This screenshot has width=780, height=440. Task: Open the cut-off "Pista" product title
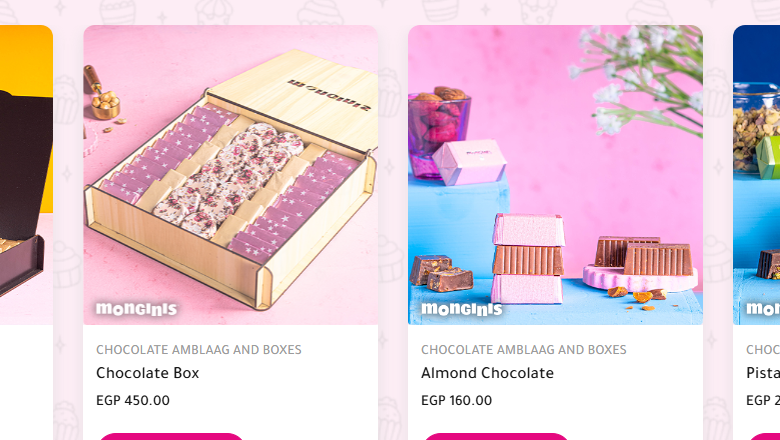click(x=763, y=373)
